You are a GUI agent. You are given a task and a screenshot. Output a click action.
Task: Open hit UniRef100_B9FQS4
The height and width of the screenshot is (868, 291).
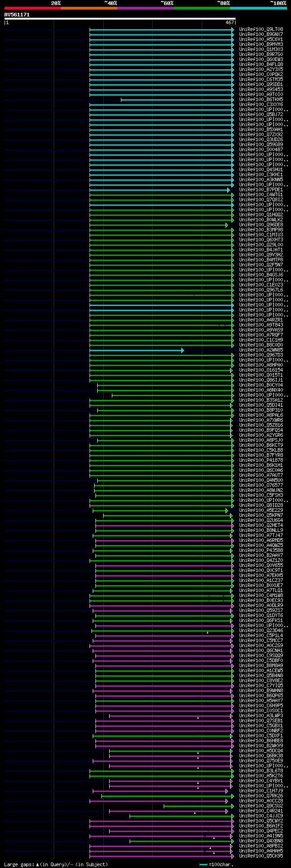coord(261,430)
